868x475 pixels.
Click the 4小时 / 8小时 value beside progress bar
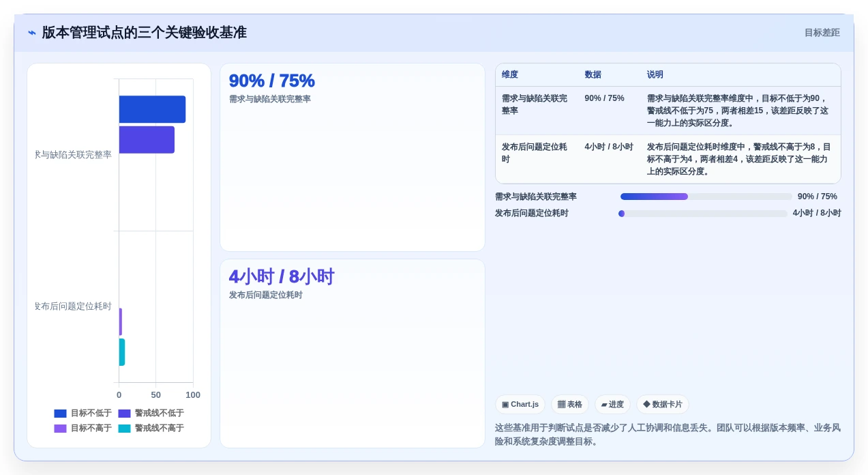coord(817,214)
